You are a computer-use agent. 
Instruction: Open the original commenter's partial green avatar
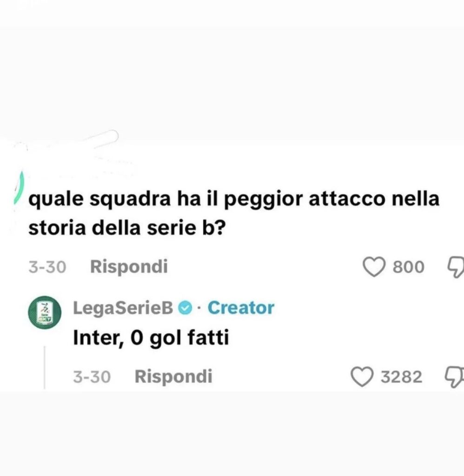click(20, 188)
